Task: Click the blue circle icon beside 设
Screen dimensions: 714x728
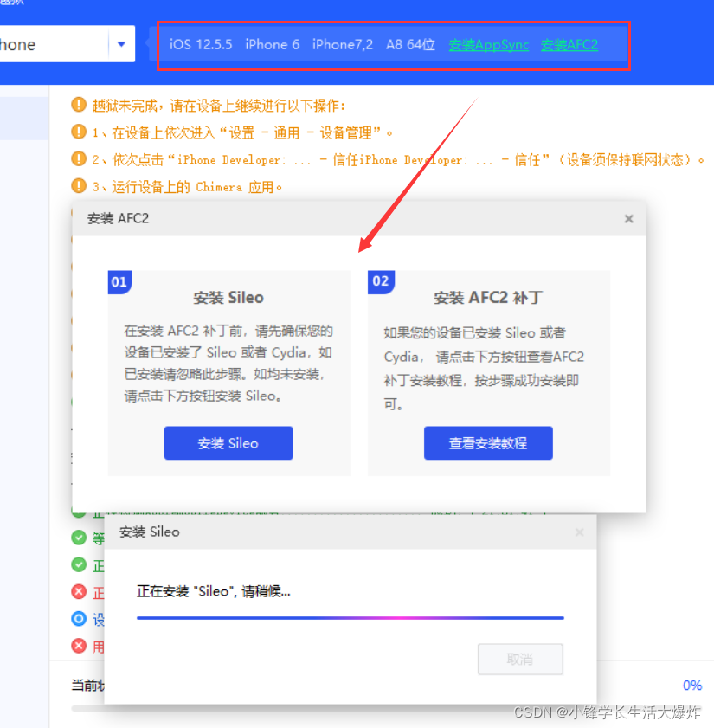Action: [x=79, y=618]
